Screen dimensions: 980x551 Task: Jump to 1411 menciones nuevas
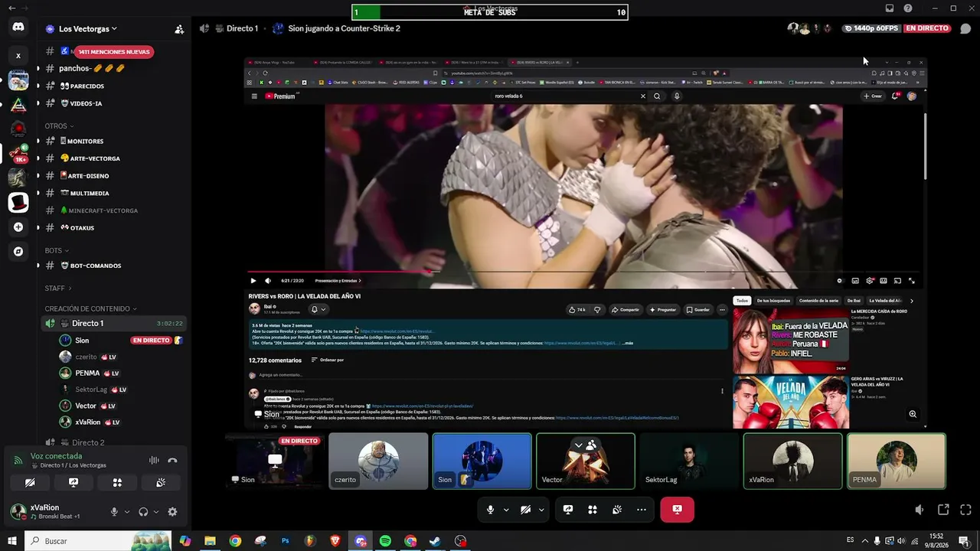[x=114, y=52]
